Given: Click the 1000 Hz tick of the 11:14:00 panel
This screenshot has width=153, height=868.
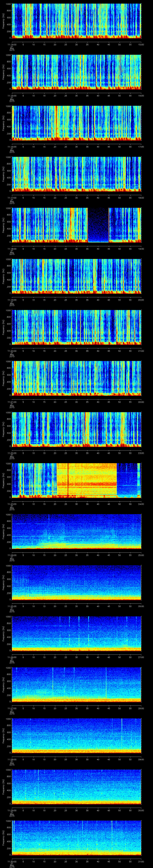Looking at the screenshot, I should click(8, 4).
